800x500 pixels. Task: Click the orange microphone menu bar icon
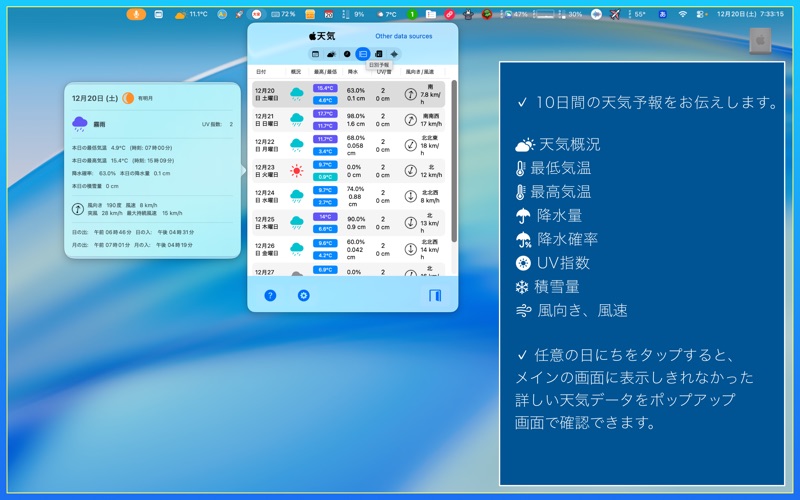tap(136, 14)
